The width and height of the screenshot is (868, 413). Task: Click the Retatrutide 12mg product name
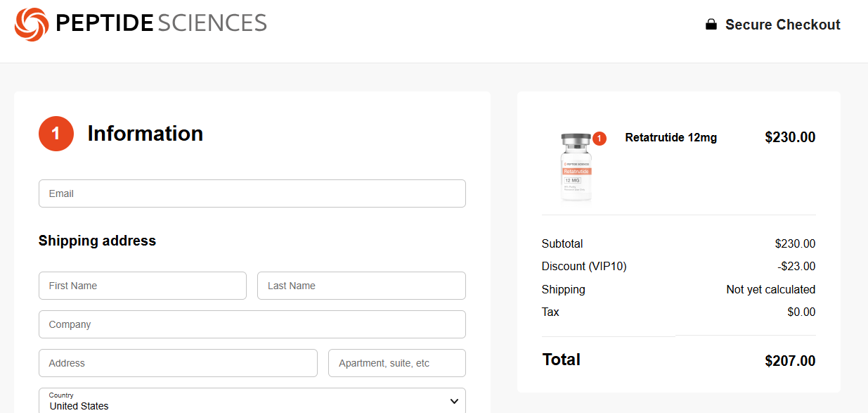click(x=671, y=137)
